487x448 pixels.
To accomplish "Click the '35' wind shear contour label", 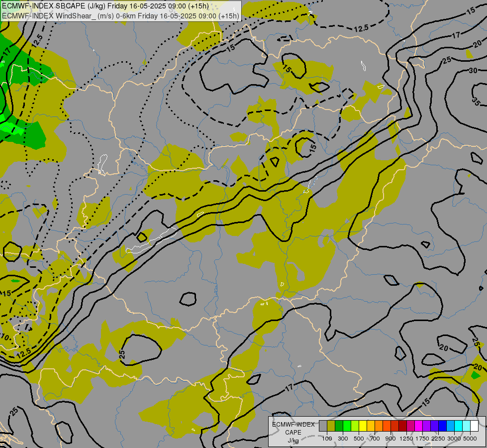I will point(476,102).
